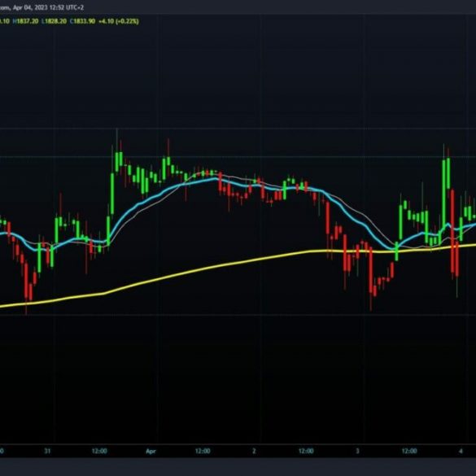Click the 12:00 label between 31 and Apr
476x476 pixels.
(99, 451)
